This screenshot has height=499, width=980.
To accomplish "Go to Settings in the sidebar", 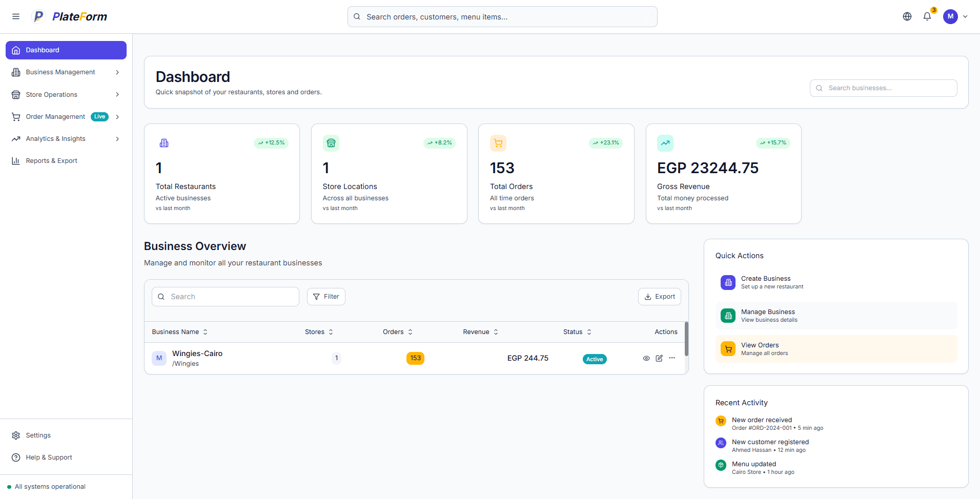I will [38, 435].
